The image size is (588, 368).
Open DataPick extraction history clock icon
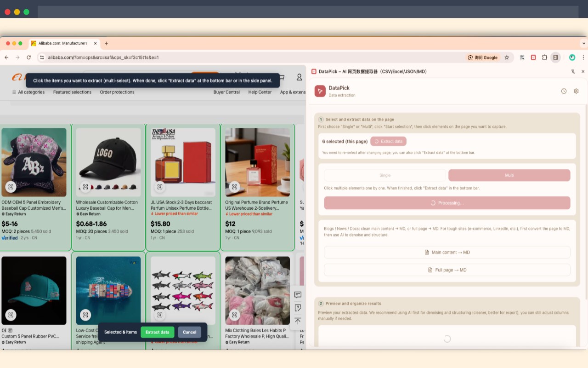(564, 91)
